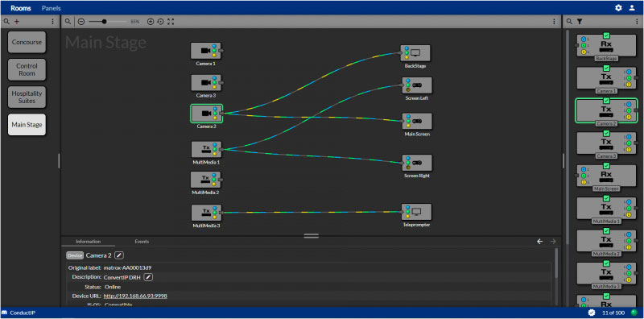Open the Device URL link
644x319 pixels.
point(135,296)
